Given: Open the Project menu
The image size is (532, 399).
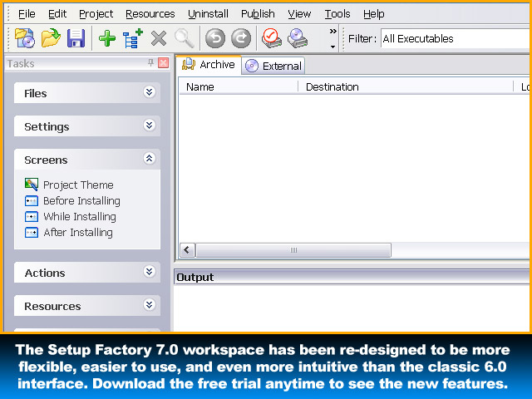Looking at the screenshot, I should point(96,14).
